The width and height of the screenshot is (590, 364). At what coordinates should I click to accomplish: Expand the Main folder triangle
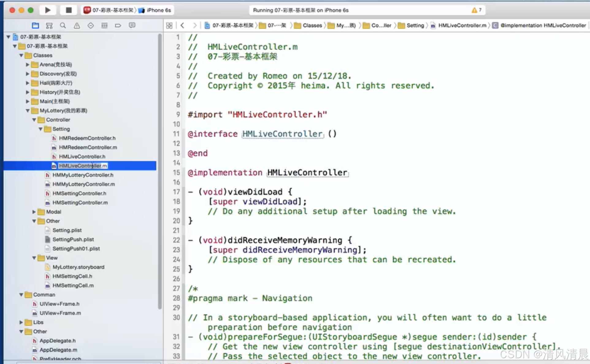[28, 101]
